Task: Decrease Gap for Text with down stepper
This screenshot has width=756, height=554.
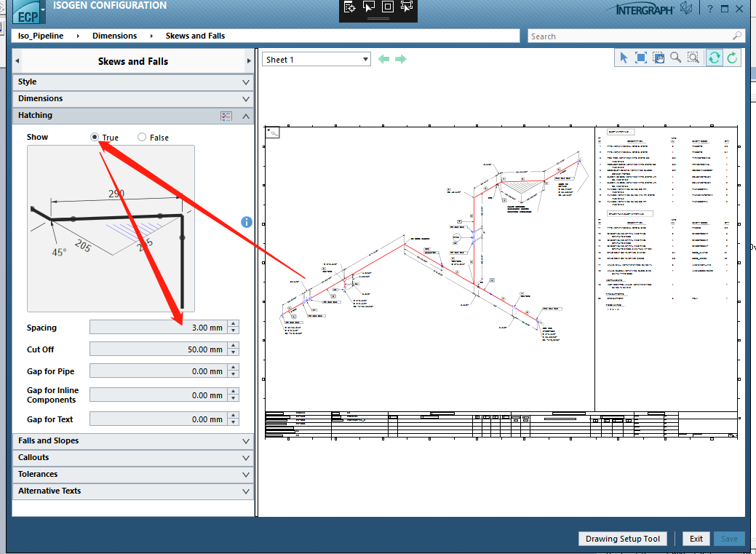Action: tap(234, 422)
